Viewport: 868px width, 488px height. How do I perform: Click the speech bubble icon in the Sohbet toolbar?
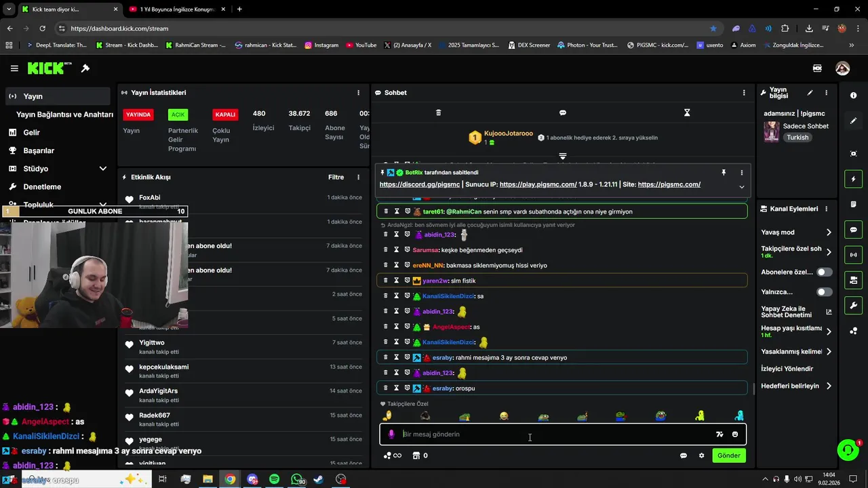563,113
